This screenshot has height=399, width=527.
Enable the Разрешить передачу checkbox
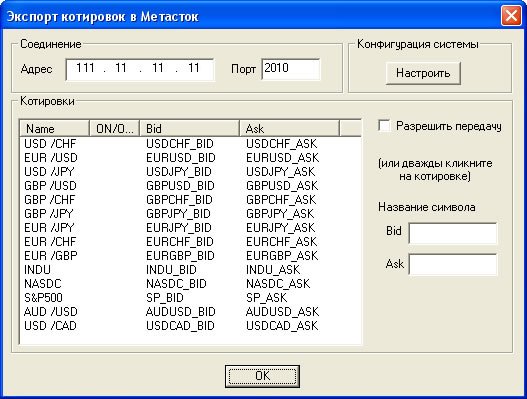[x=384, y=126]
